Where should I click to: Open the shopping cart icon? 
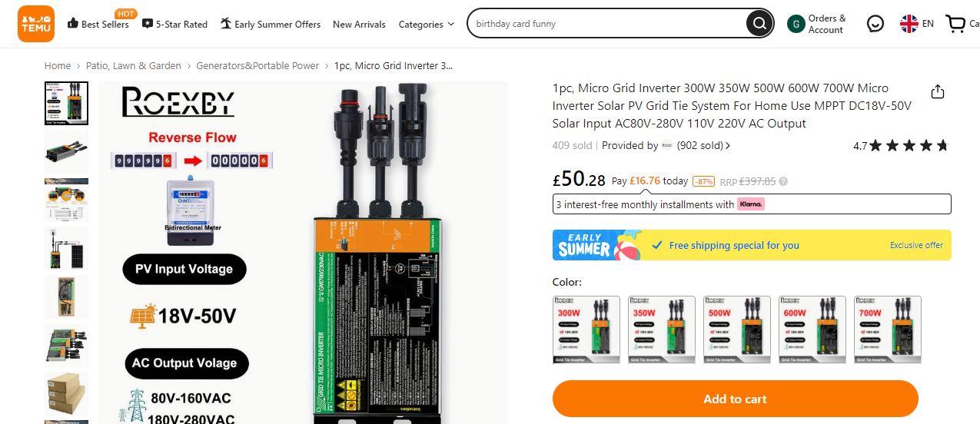point(955,24)
